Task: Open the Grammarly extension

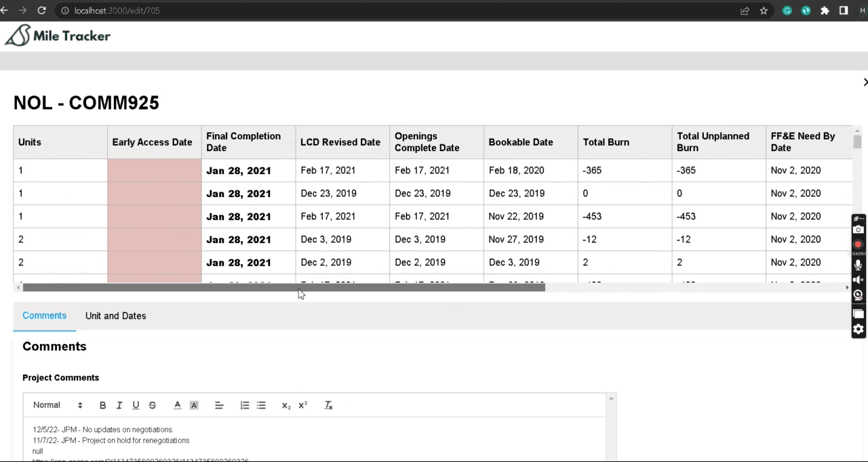Action: coord(787,11)
